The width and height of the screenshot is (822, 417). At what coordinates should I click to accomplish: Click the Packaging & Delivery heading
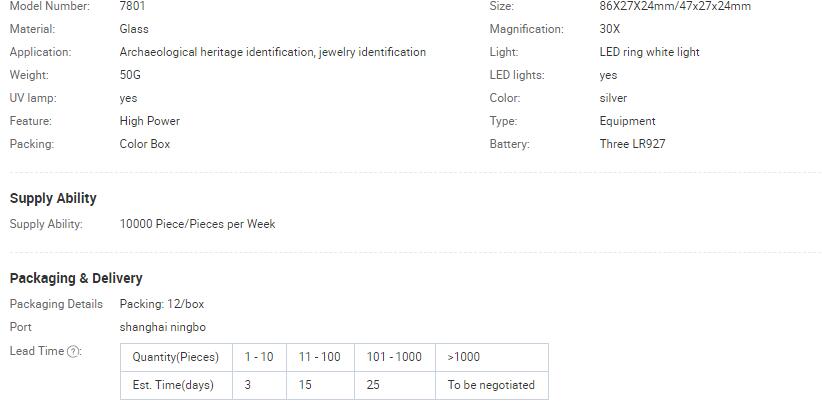(x=76, y=278)
